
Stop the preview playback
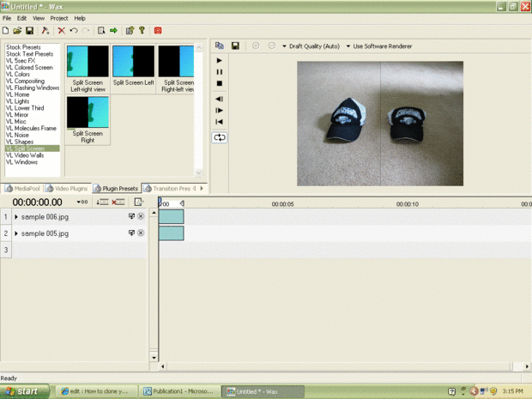(x=219, y=83)
